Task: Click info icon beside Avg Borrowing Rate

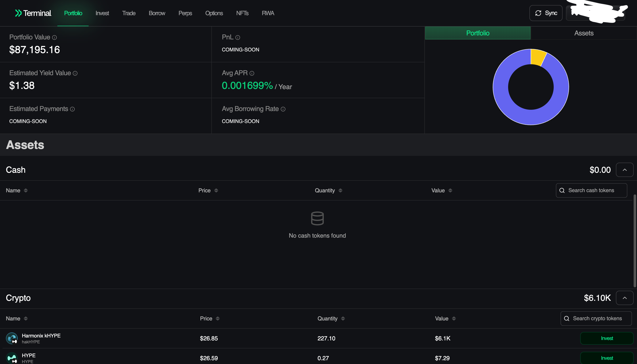Action: 283,109
